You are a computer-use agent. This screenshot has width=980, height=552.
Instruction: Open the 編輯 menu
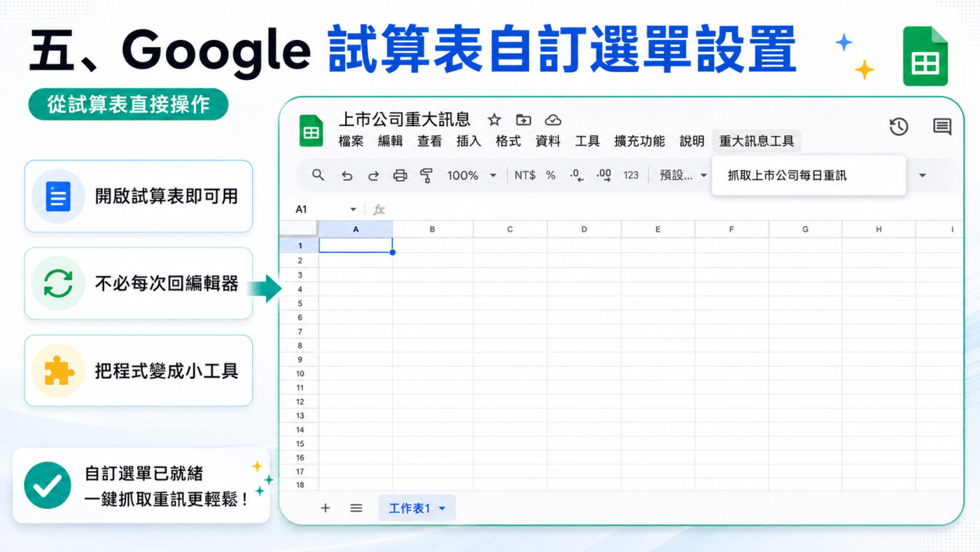pos(391,142)
